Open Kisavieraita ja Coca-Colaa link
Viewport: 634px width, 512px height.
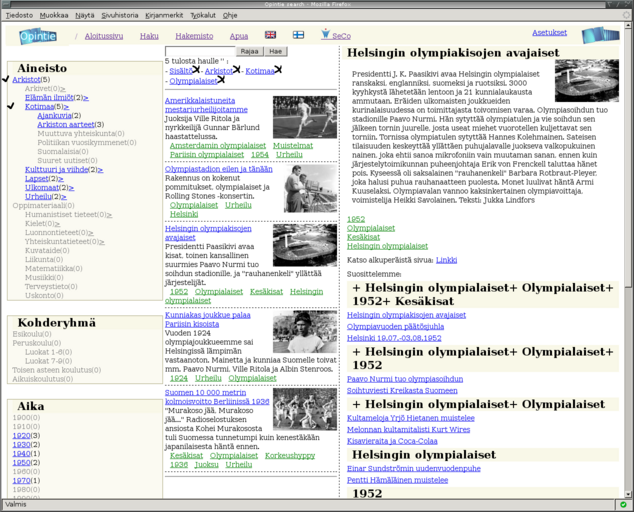coord(392,441)
